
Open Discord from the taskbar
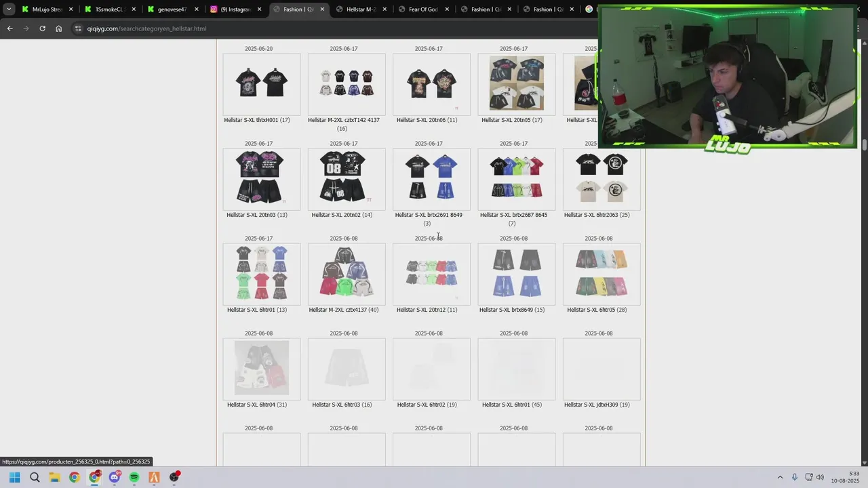click(x=114, y=477)
